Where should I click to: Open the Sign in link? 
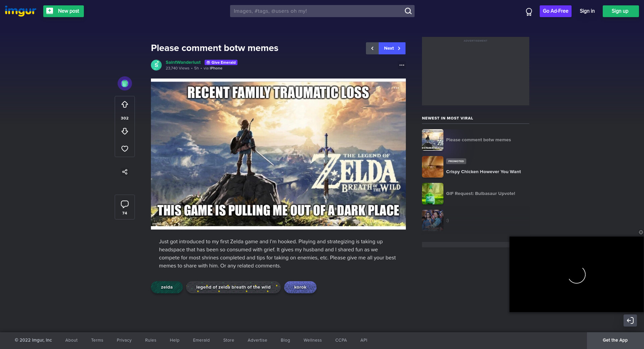pos(587,11)
